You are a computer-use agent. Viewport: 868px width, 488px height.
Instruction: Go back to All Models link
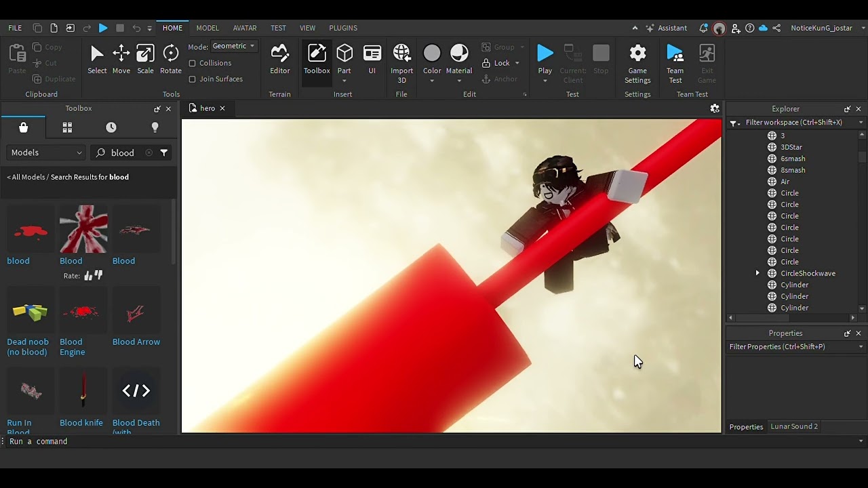tap(28, 177)
